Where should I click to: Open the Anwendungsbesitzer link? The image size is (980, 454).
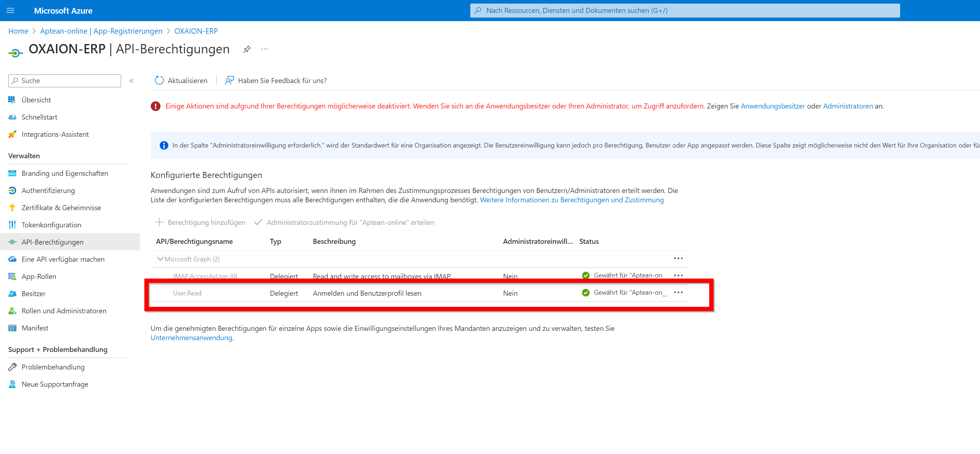point(773,106)
